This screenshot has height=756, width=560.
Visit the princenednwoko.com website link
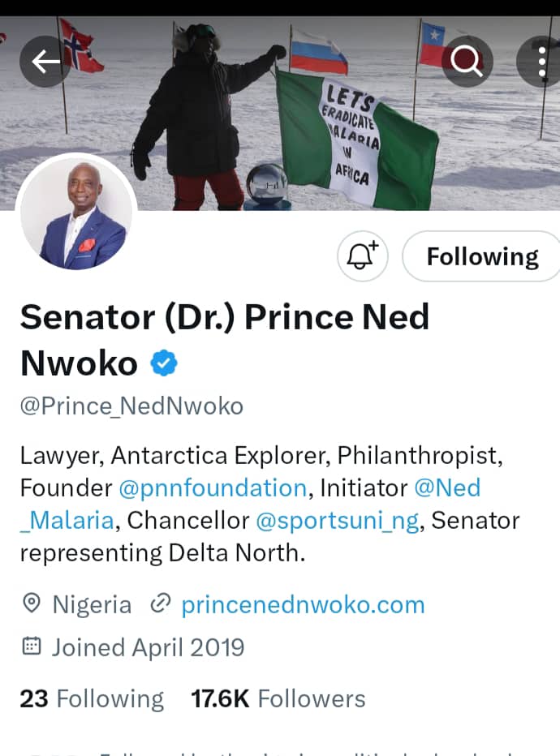point(303,604)
